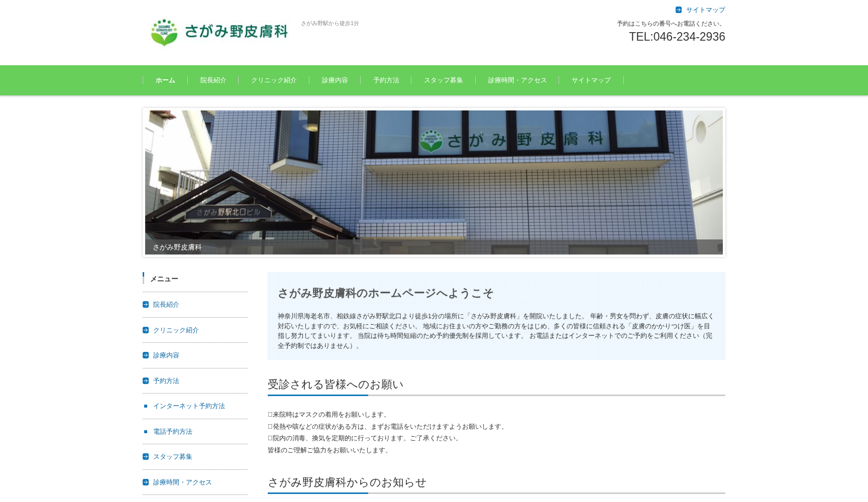This screenshot has width=868, height=502.
Task: Click arrow icon next to sidebar 院長紹介
Action: pyautogui.click(x=146, y=305)
